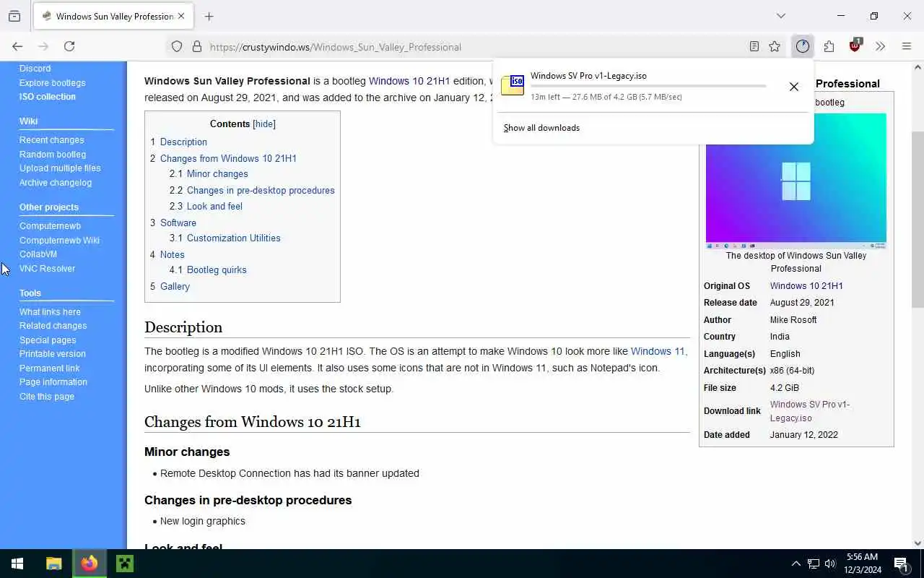Jump to Description in Contents

point(183,142)
